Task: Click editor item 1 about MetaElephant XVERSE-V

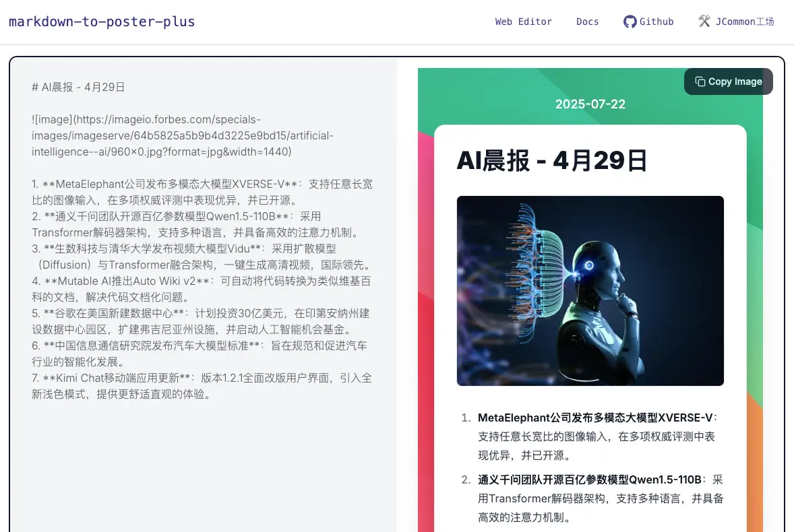Action: tap(202, 192)
